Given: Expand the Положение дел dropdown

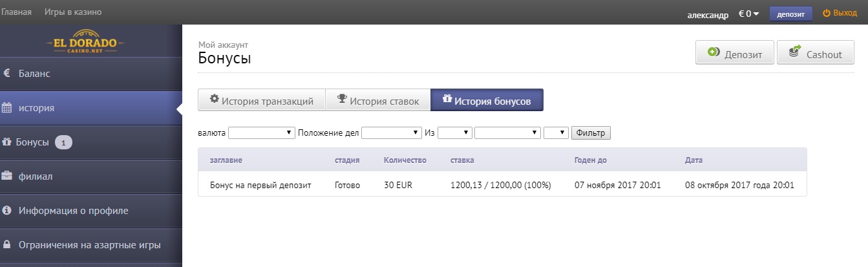Looking at the screenshot, I should coord(391,133).
